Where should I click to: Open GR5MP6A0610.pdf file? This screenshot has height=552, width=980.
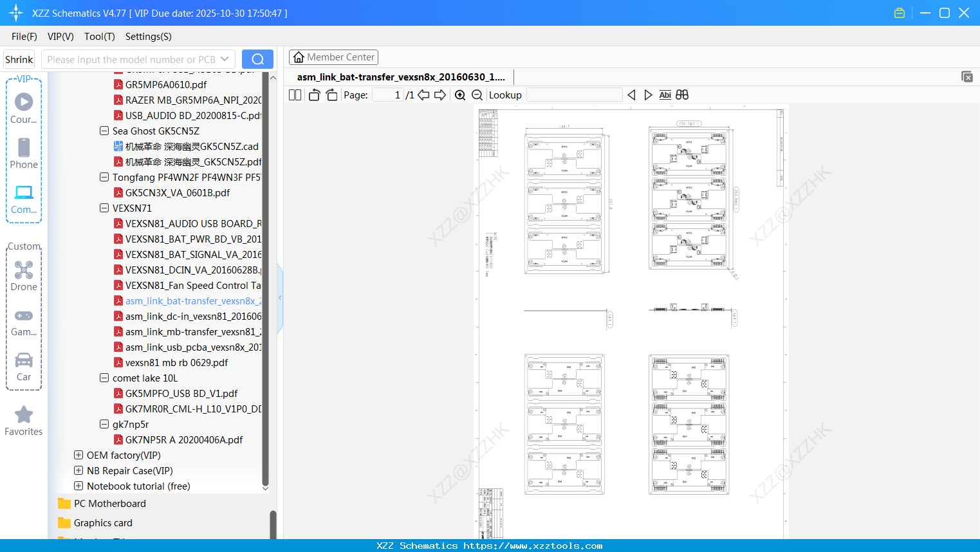point(166,84)
